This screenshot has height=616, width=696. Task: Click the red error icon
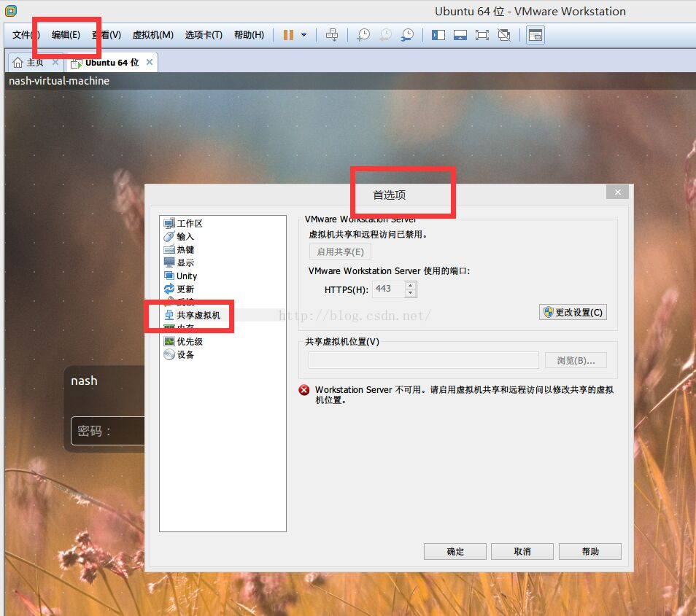point(304,390)
